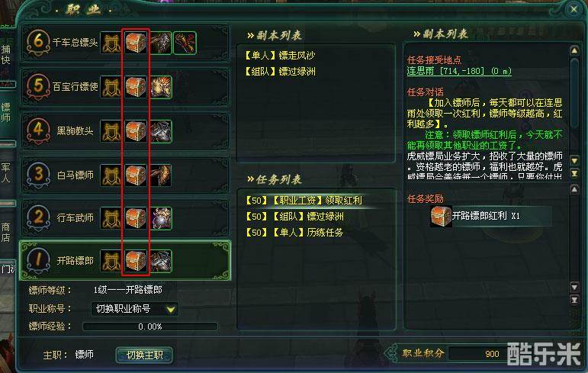Select the 【职业工资】领取红利 task entry
Viewport: 588px width, 373px height.
pyautogui.click(x=304, y=201)
